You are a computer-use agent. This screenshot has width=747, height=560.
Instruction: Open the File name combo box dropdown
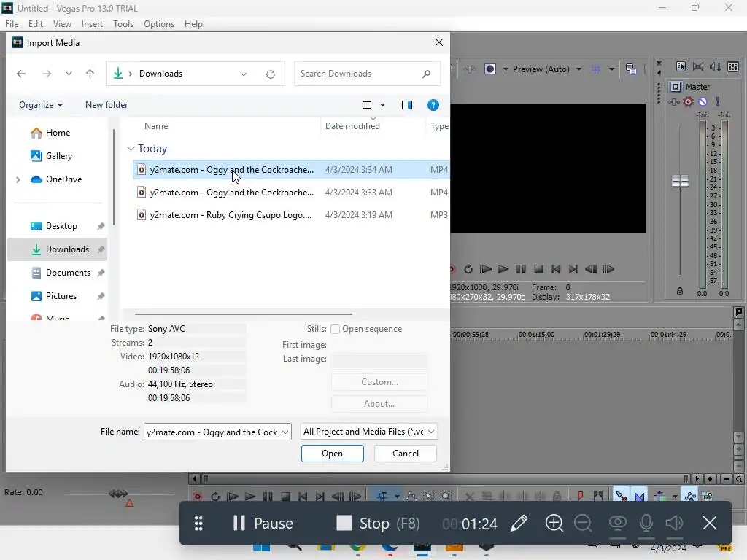coord(285,432)
